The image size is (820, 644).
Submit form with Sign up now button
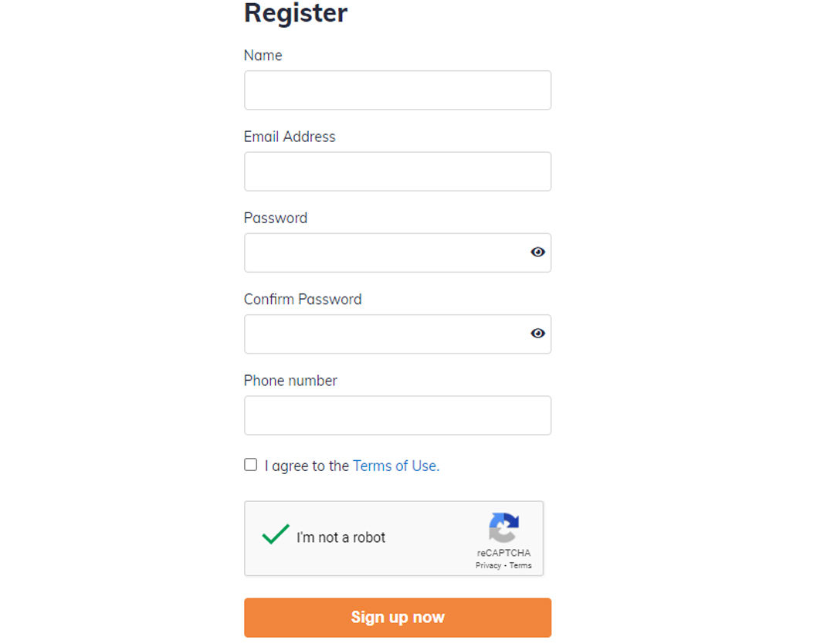tap(398, 617)
